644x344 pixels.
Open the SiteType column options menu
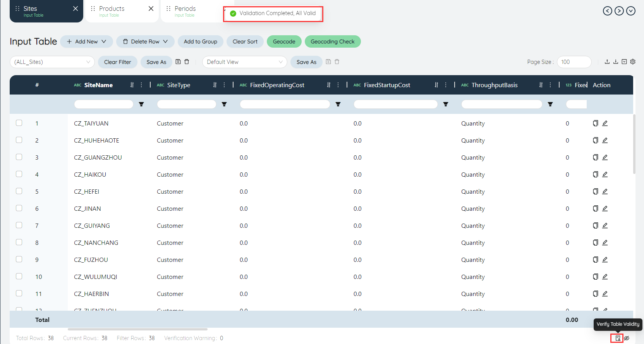[224, 85]
